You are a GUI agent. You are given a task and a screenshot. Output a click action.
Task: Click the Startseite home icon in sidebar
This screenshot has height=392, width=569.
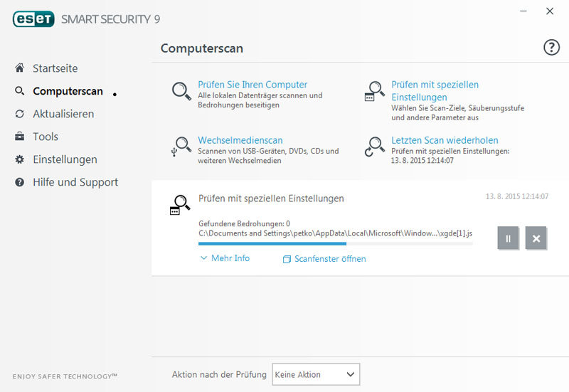tap(20, 68)
